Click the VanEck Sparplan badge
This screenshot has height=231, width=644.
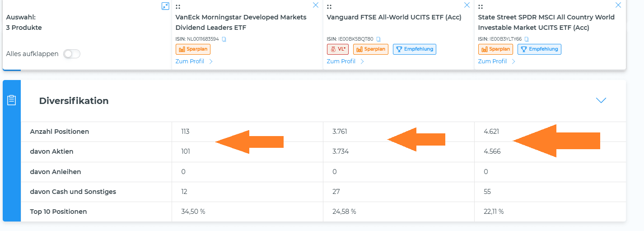(193, 49)
